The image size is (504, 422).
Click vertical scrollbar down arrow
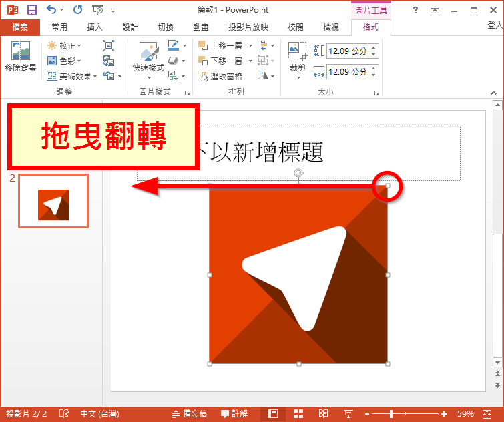coord(497,362)
